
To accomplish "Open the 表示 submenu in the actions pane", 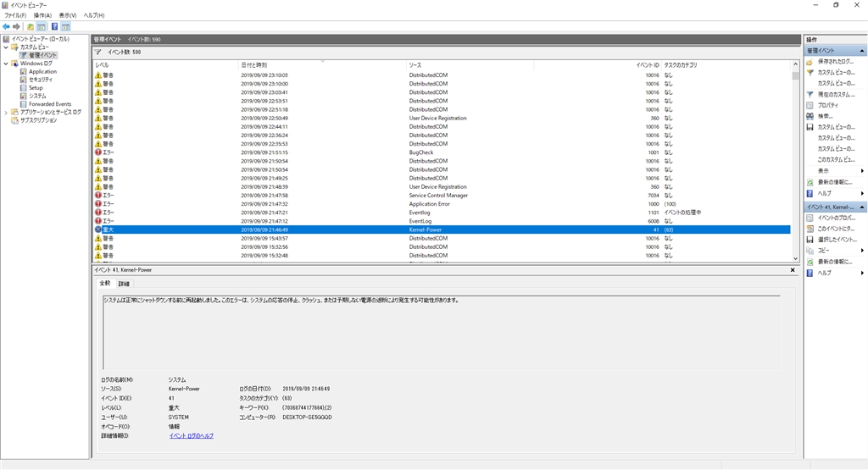I will (x=836, y=171).
